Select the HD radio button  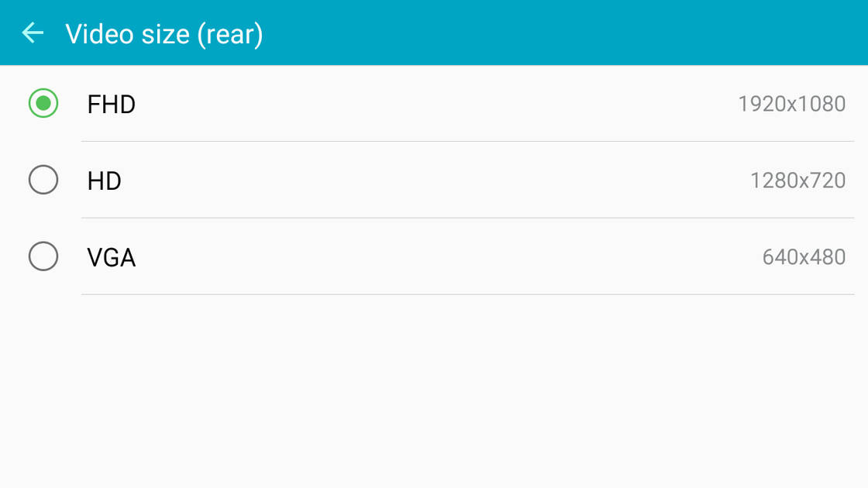pyautogui.click(x=43, y=180)
